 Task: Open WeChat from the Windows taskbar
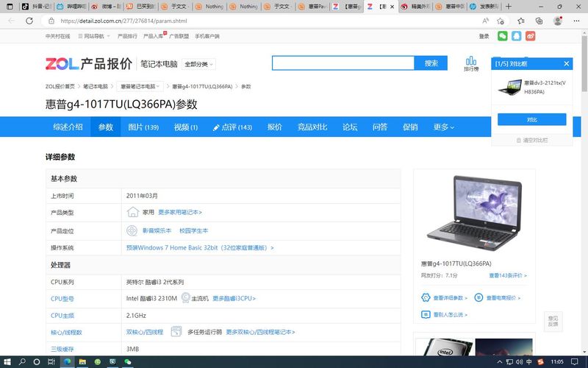click(x=127, y=361)
